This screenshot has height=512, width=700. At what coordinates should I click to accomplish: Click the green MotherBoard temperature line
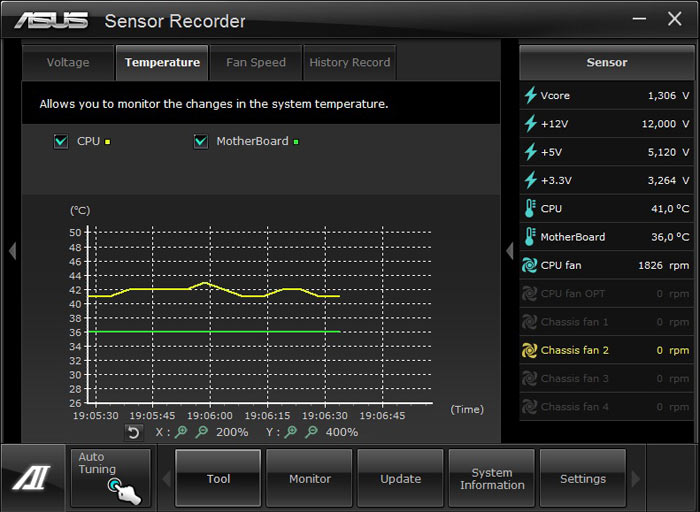pyautogui.click(x=214, y=332)
